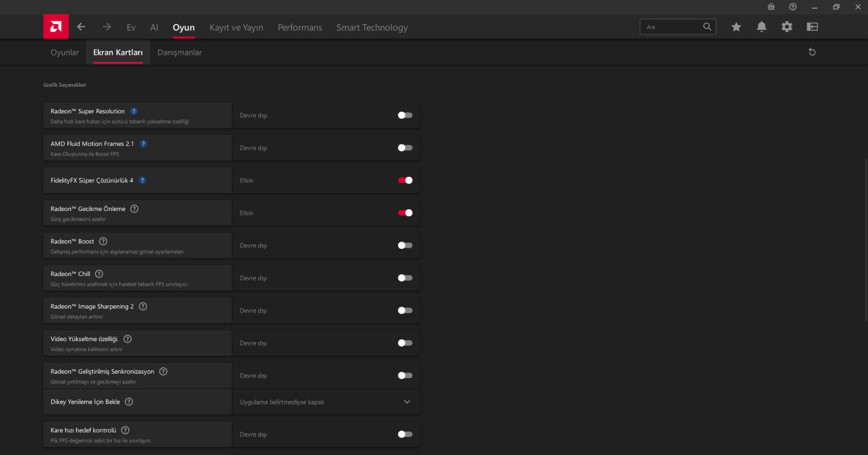This screenshot has height=455, width=868.
Task: Disable FidelityFX Süper Çözünürlük 4 toggle
Action: 405,181
